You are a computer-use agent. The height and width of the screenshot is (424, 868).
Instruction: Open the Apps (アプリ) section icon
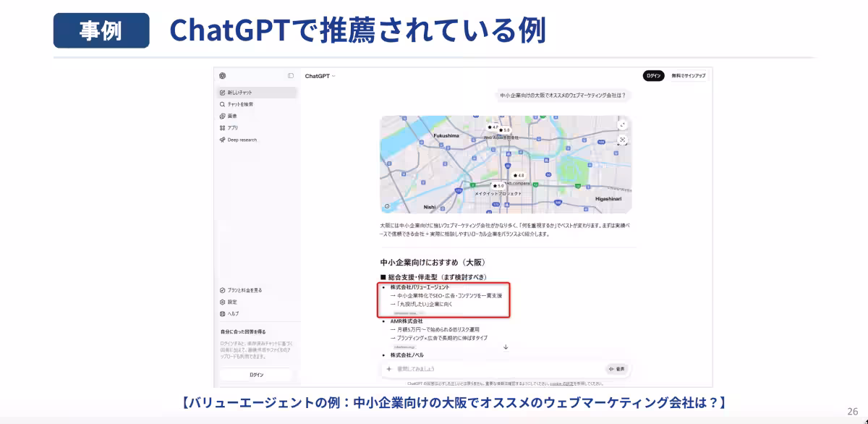pyautogui.click(x=223, y=127)
